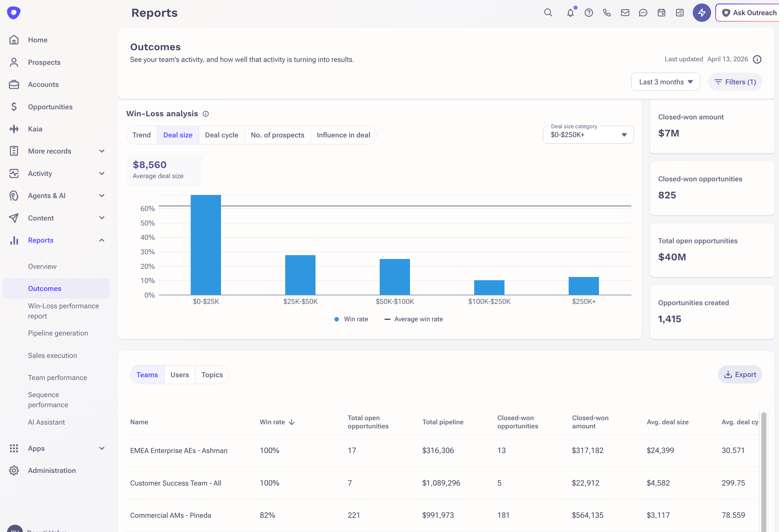Open the calendar icon in header
This screenshot has height=532, width=779.
[x=661, y=13]
